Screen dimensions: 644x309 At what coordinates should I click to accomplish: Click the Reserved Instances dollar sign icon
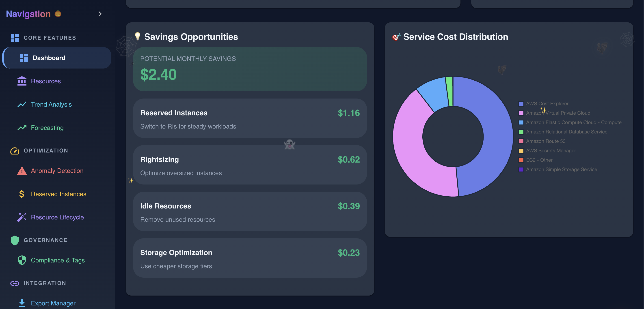click(22, 194)
